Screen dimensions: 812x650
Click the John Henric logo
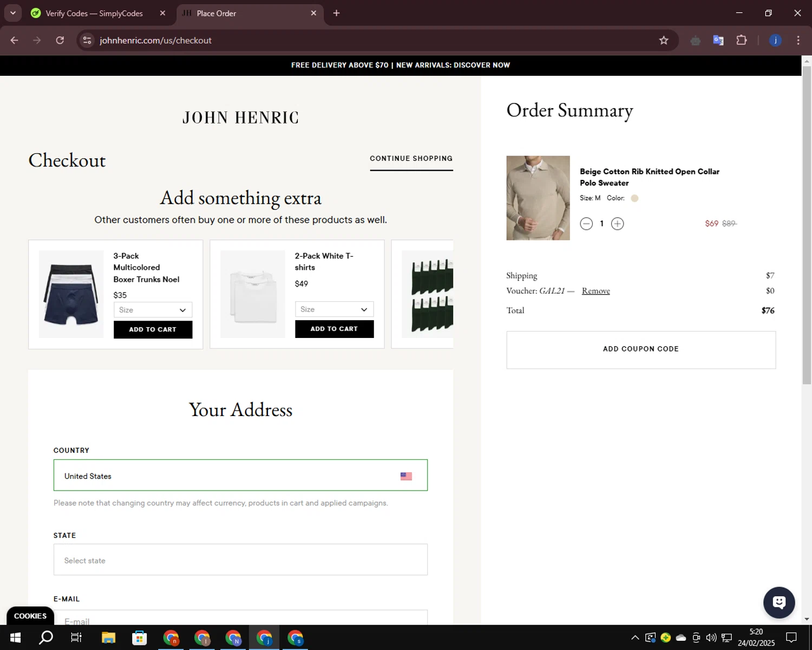(241, 118)
